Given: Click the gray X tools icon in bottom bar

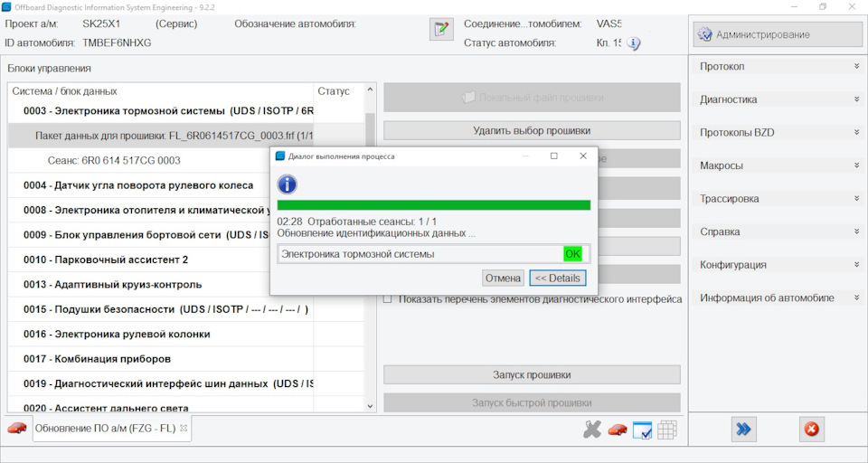Looking at the screenshot, I should coord(591,430).
